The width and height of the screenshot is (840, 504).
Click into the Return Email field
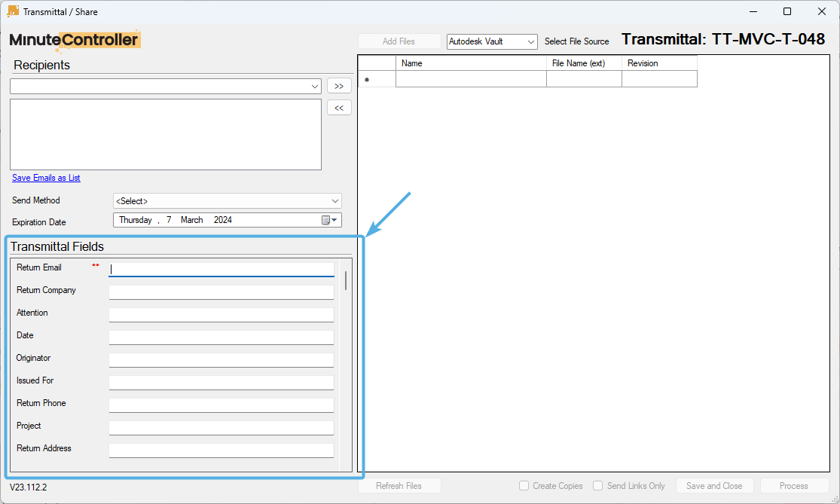pos(221,269)
